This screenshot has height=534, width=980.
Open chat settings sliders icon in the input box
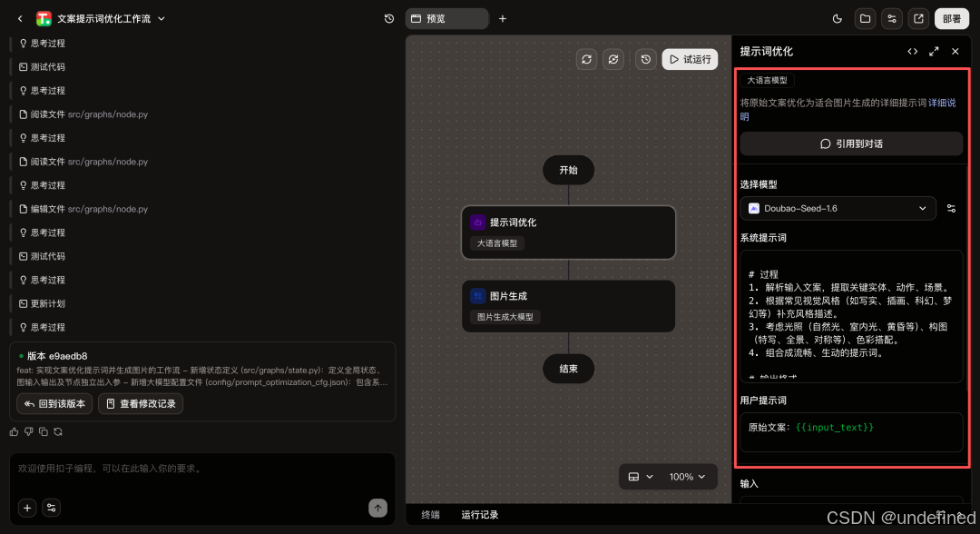pyautogui.click(x=51, y=508)
